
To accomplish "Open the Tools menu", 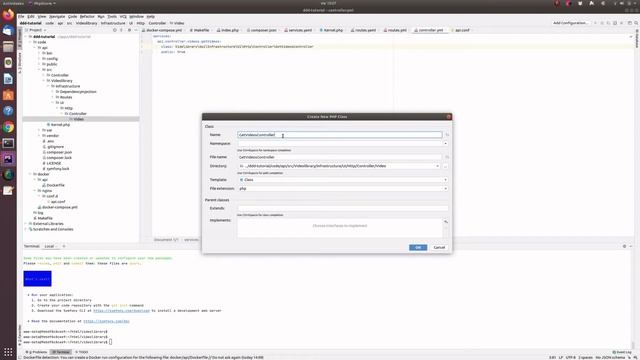I will coord(112,17).
